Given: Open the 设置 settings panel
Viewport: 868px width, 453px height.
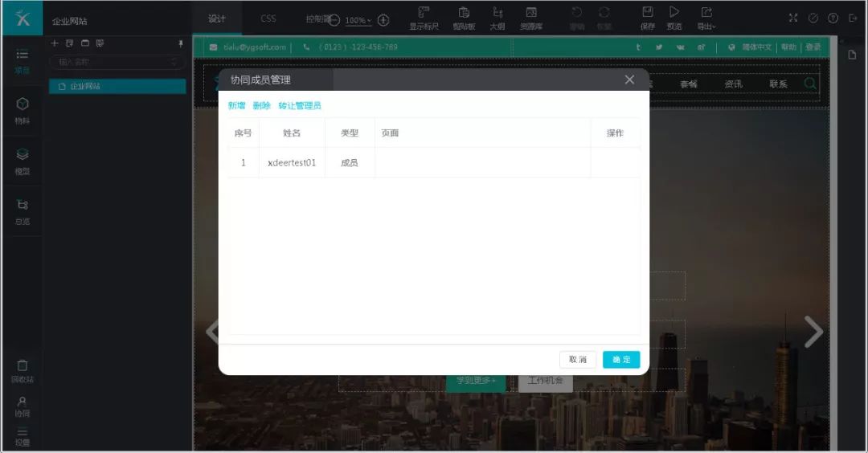Looking at the screenshot, I should pos(23,437).
